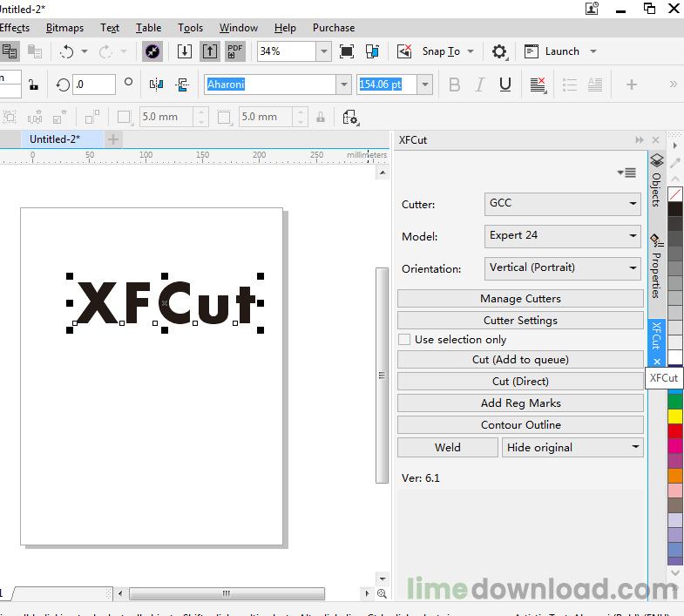
Task: Click the full-screen preview icon
Action: click(347, 51)
